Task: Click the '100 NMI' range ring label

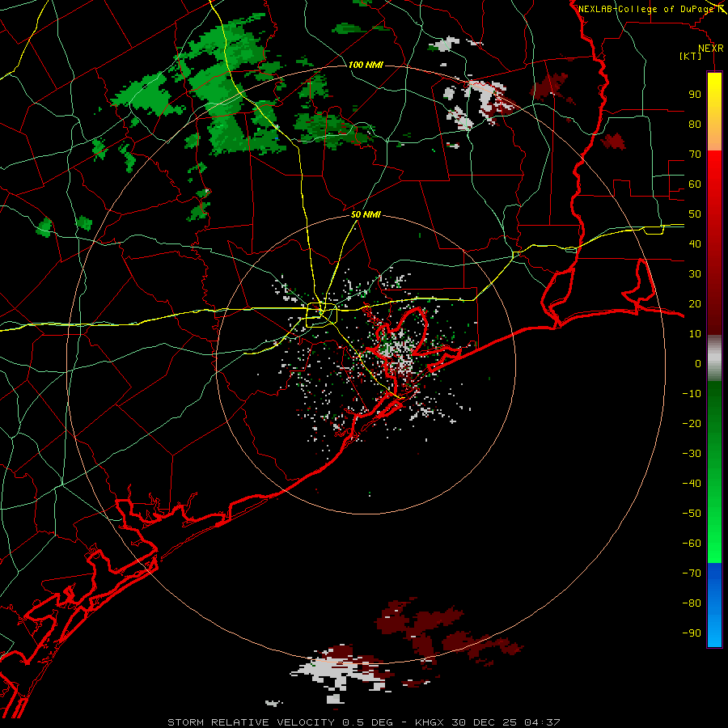Action: point(366,65)
